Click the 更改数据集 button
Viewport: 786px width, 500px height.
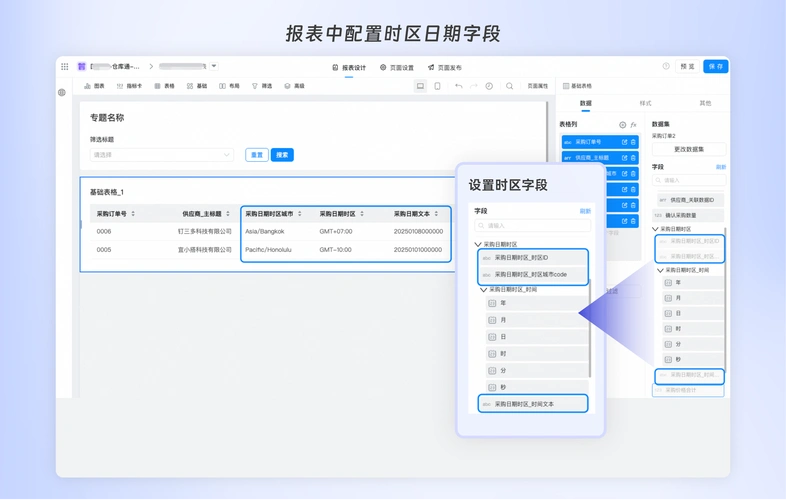[x=689, y=149]
